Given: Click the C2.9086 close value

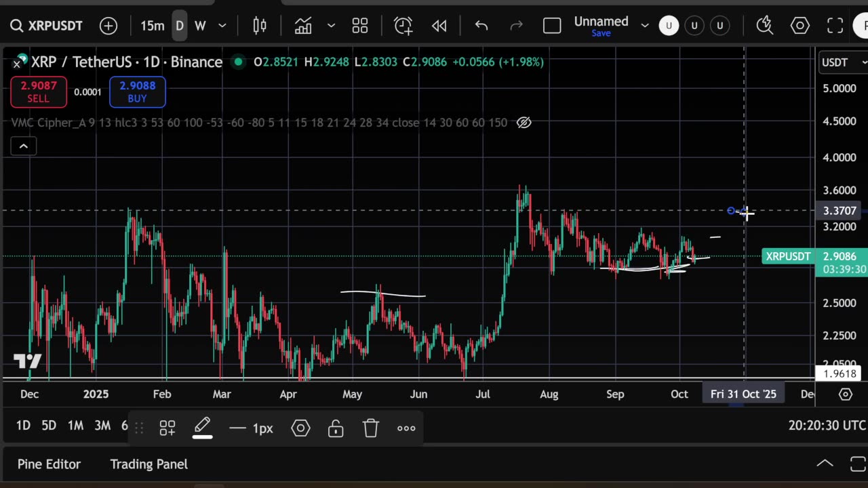Looking at the screenshot, I should (x=425, y=62).
